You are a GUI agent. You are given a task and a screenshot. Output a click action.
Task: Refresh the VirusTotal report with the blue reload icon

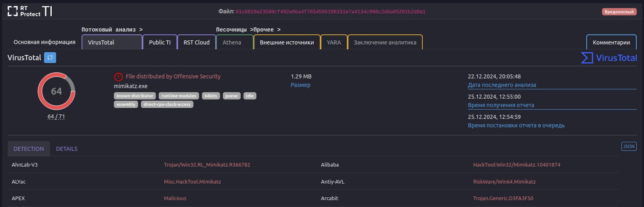point(50,58)
